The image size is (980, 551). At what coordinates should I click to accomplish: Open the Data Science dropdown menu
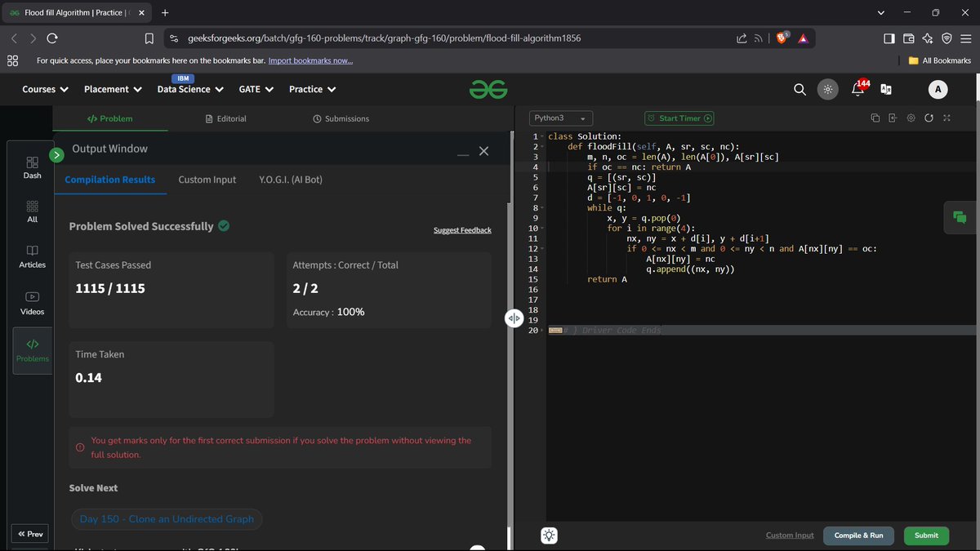coord(190,89)
